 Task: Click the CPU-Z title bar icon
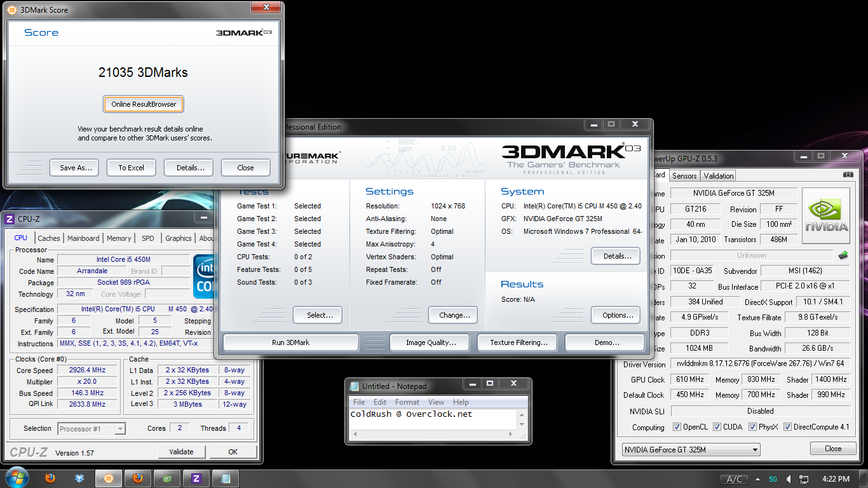10,219
